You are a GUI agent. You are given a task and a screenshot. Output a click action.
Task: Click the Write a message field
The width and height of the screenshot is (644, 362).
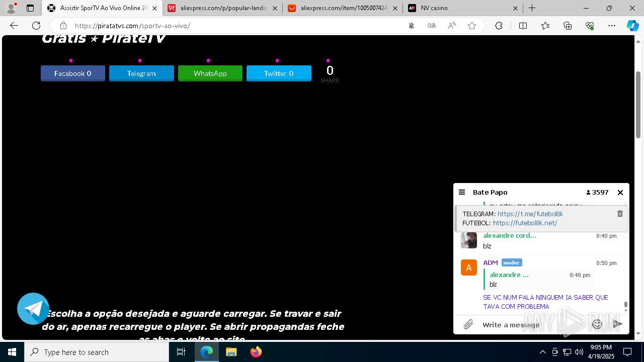(x=533, y=325)
